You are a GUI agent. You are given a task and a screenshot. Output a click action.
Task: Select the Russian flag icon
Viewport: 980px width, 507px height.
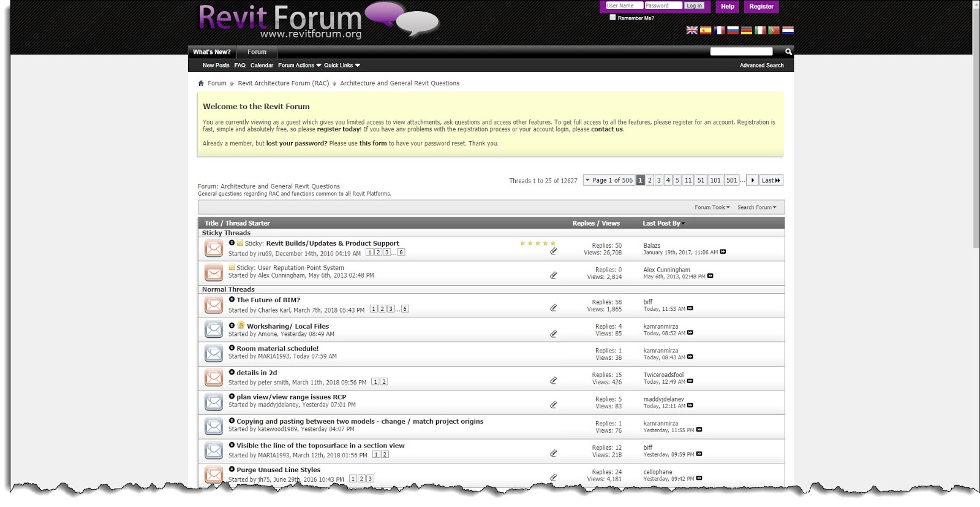733,30
